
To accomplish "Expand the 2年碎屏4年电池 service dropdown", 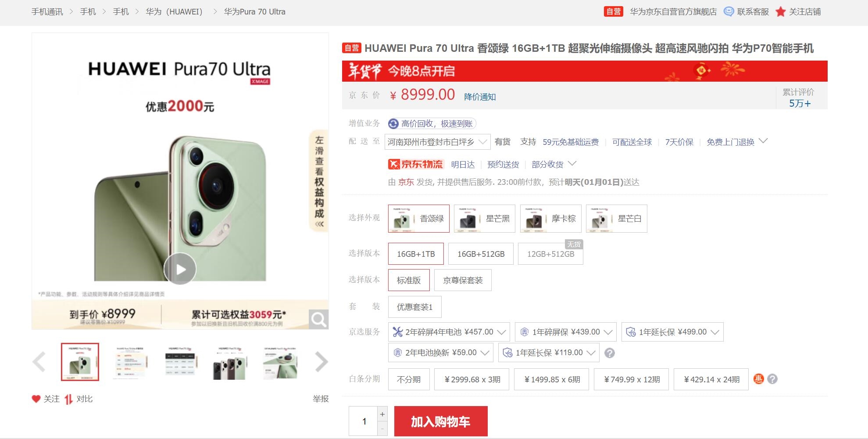I will 449,332.
